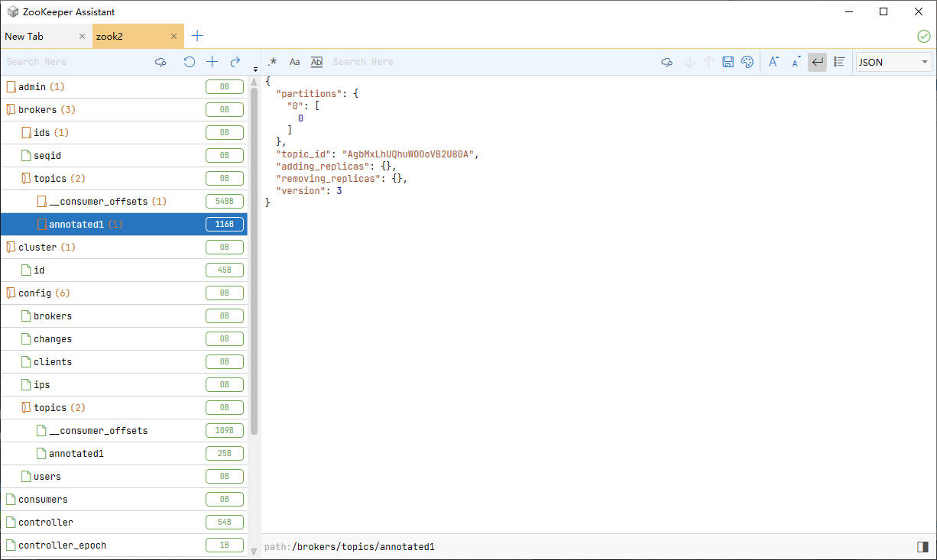
Task: Add a new node with the plus icon
Action: 212,62
